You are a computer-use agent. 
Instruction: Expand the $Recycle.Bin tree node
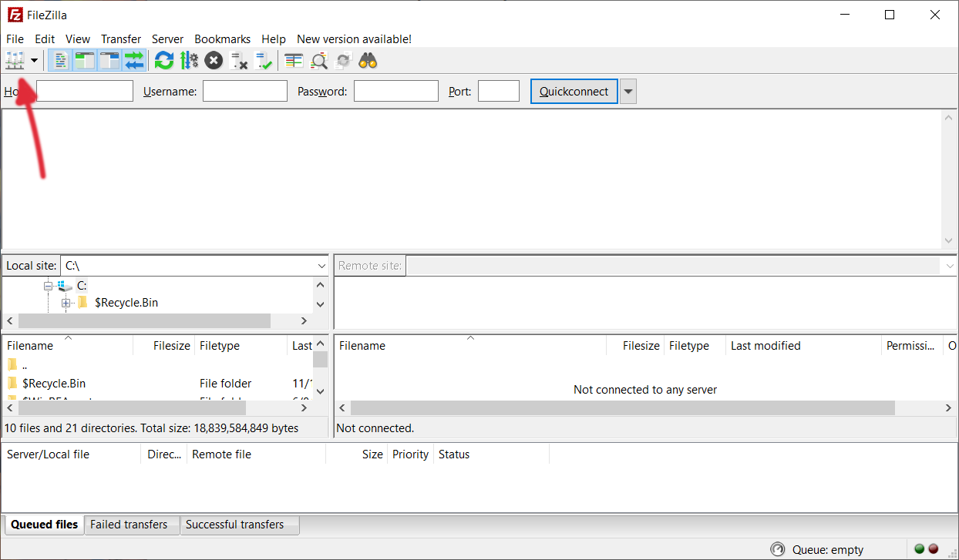66,303
